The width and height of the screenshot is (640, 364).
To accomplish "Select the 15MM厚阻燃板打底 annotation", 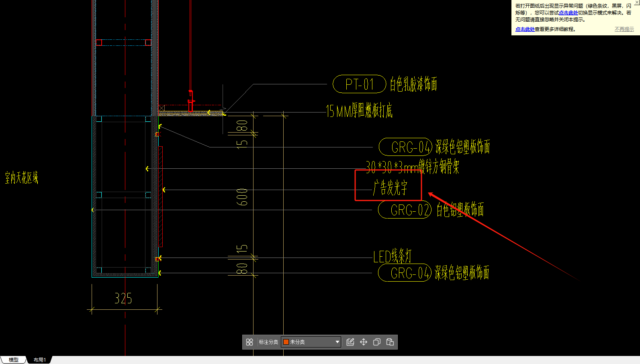I will pyautogui.click(x=359, y=110).
